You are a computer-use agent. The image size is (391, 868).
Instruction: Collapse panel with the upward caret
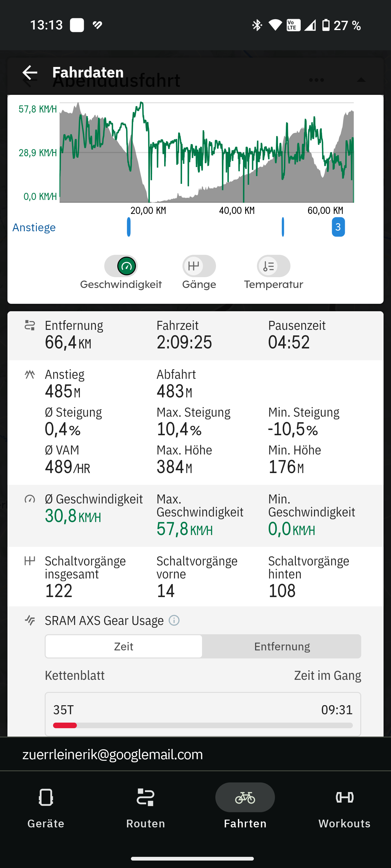point(361,80)
